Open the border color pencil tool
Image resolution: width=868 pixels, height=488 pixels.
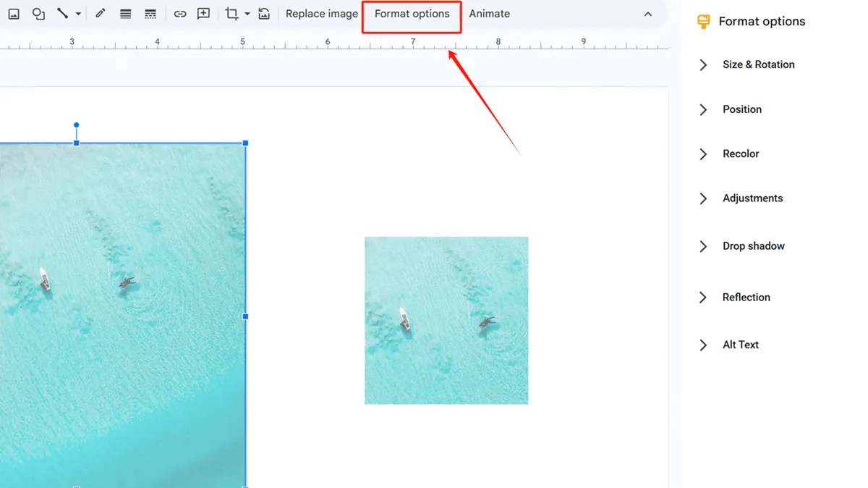(101, 14)
